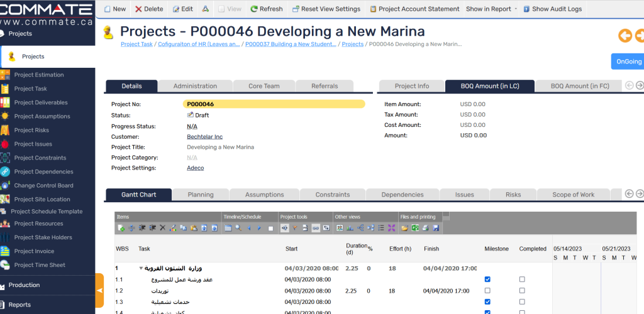
Task: Click the move item up icon
Action: (204, 228)
